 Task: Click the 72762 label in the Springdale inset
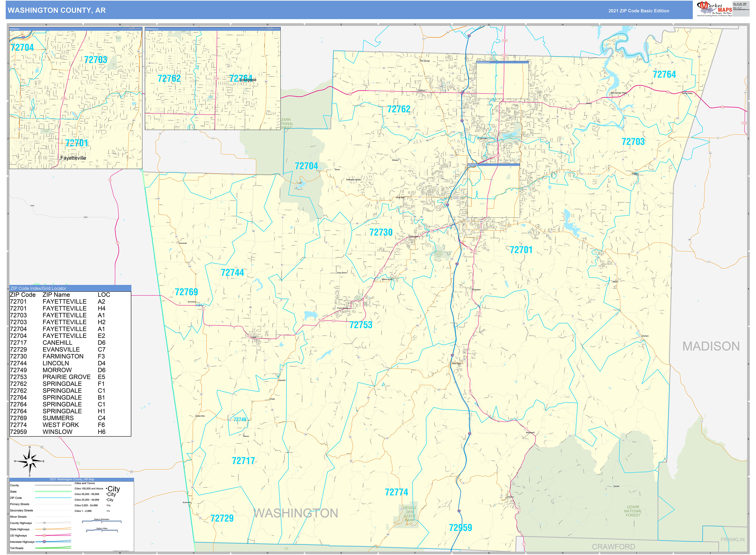[x=169, y=78]
